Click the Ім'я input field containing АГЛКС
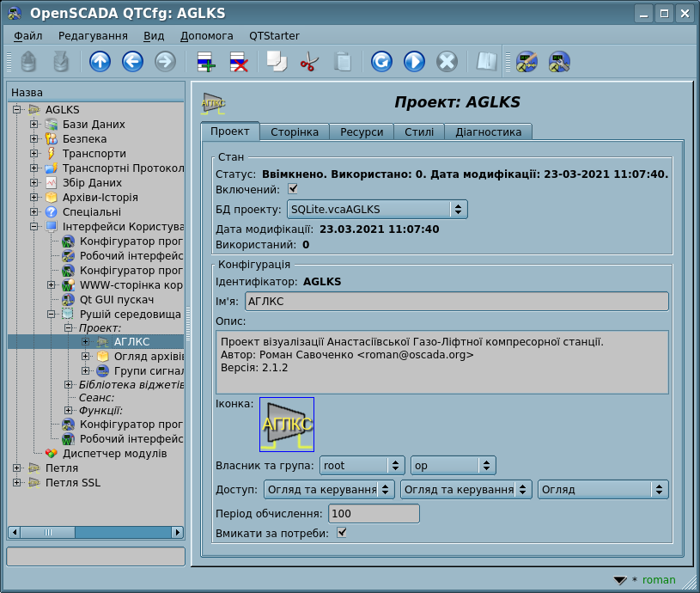Image resolution: width=700 pixels, height=593 pixels. point(457,302)
